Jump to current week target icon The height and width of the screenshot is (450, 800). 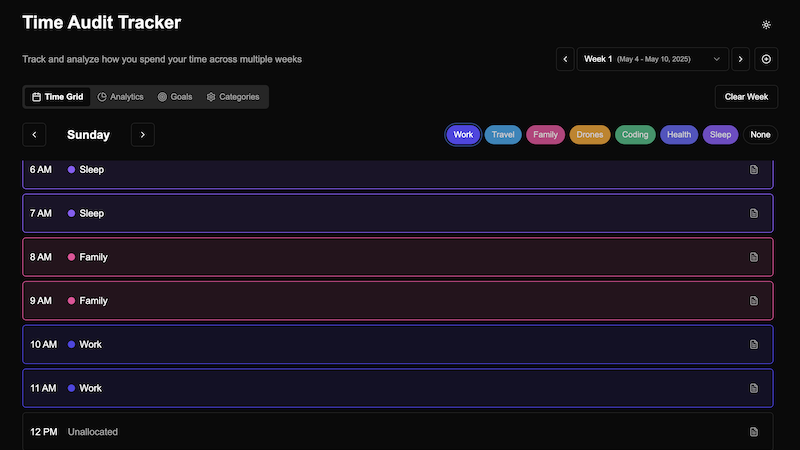click(x=766, y=59)
